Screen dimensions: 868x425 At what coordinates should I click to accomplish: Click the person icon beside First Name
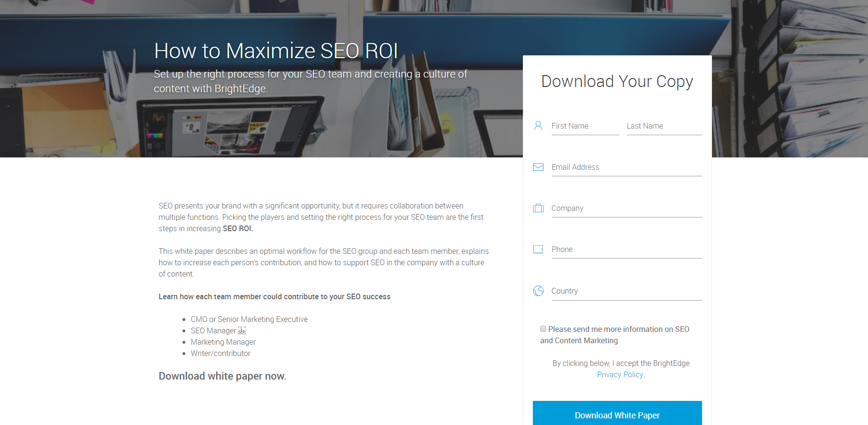538,126
